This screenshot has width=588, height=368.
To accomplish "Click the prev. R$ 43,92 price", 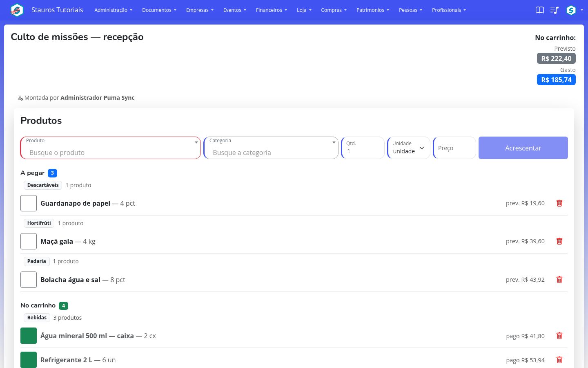I will [525, 280].
